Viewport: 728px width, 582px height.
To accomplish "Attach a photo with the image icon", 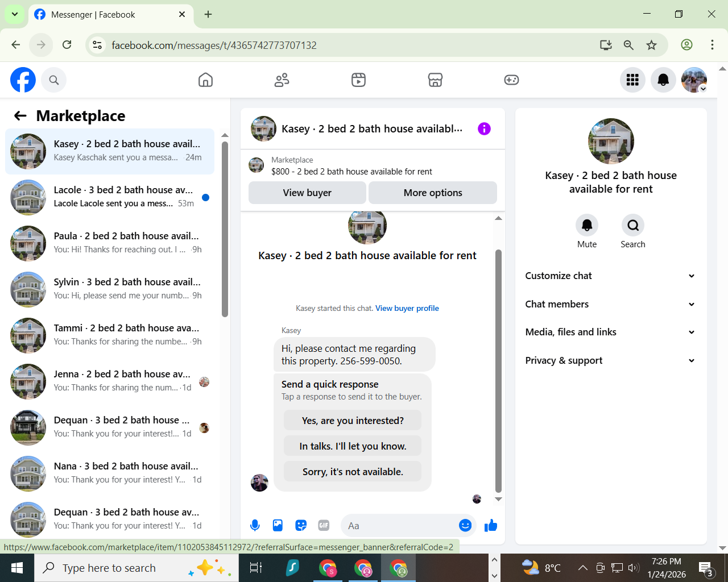I will 278,526.
